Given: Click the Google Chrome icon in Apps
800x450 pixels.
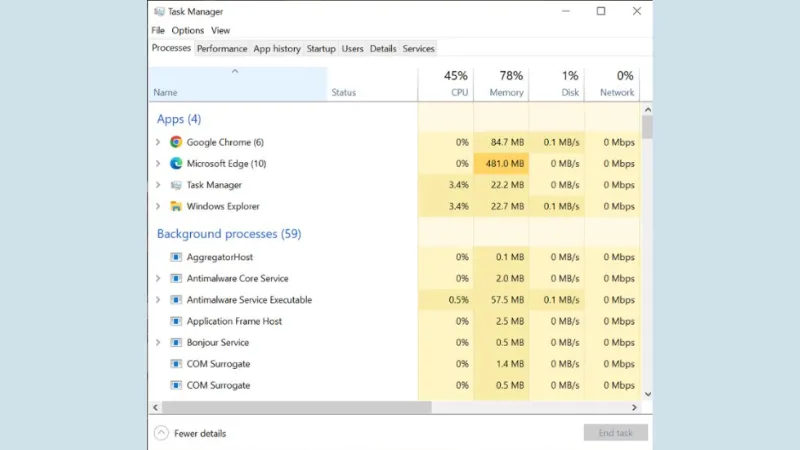Looking at the screenshot, I should pos(176,142).
